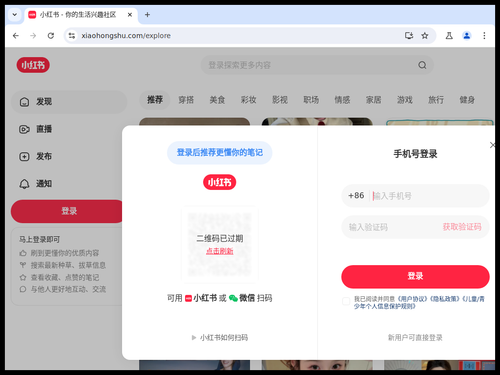The width and height of the screenshot is (500, 375).
Task: Check the 我已阅读并同意 agreement checkbox
Action: (346, 301)
